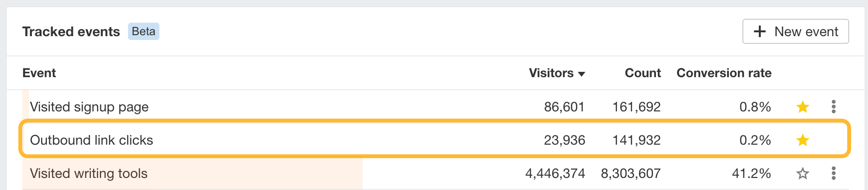Click the 141,932 count for Outbound link clicks
Screen dimensions: 868x190
636,140
